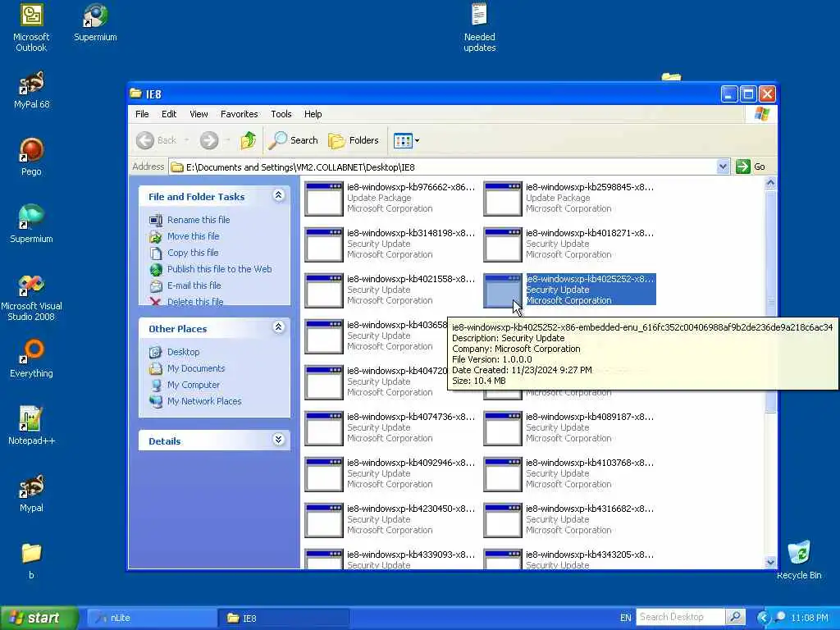840x630 pixels.
Task: Click the Go button
Action: pos(751,167)
